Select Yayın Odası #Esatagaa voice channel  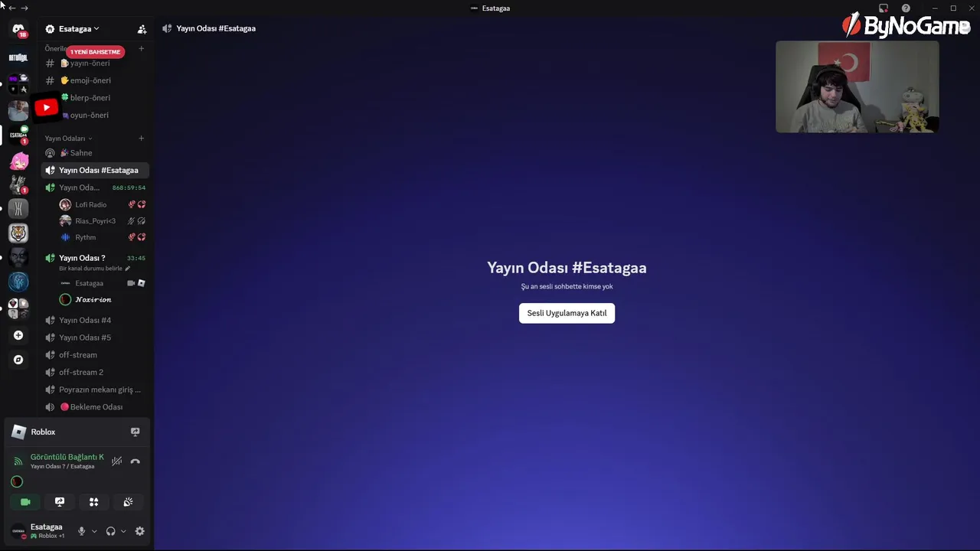[x=95, y=170]
